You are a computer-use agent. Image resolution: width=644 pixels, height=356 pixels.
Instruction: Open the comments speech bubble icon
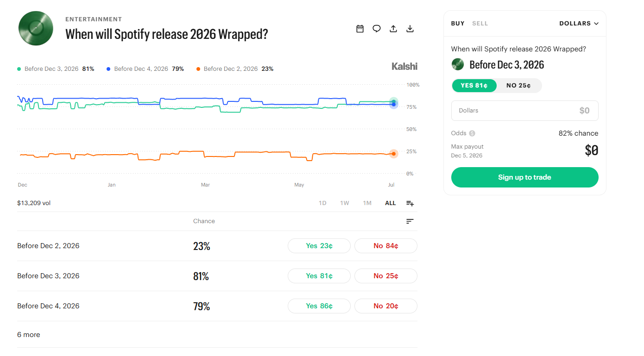[377, 29]
